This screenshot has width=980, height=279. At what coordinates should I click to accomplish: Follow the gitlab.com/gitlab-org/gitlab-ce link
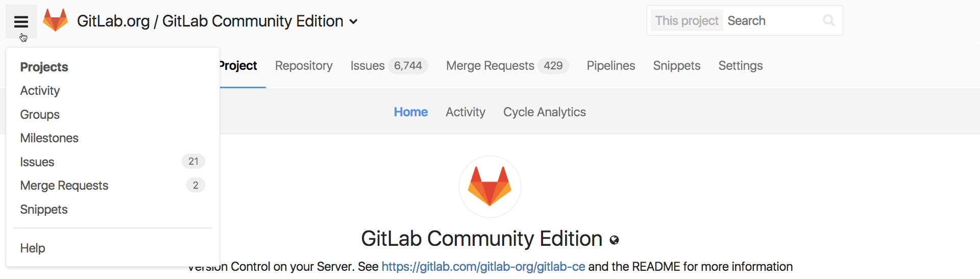tap(483, 267)
